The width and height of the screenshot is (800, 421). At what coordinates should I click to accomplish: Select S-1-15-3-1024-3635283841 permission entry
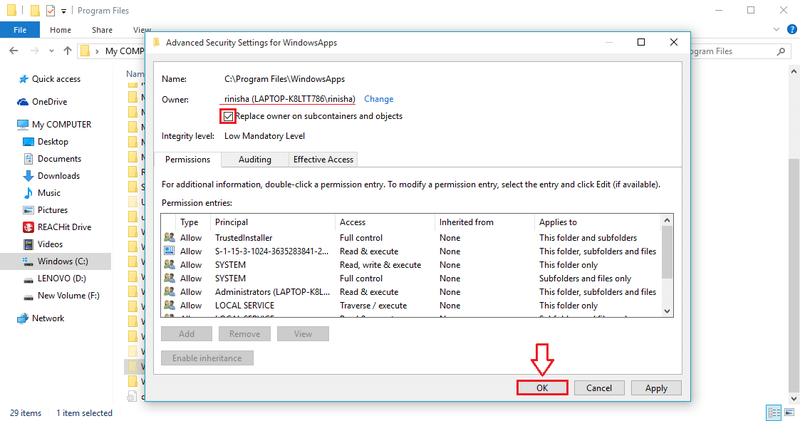click(411, 251)
